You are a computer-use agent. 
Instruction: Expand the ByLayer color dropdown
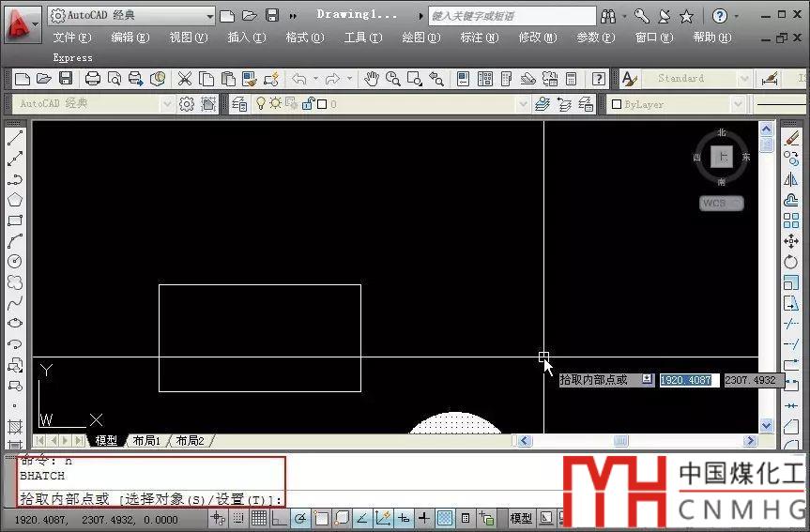coord(738,104)
